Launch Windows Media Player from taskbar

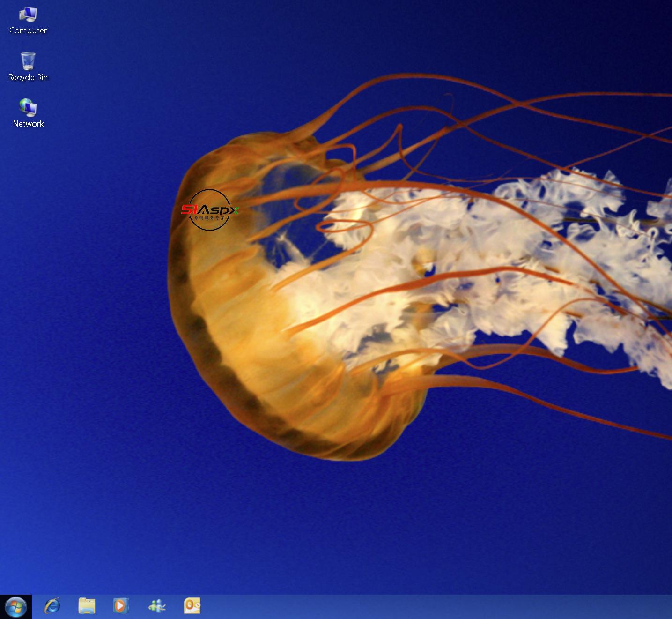pyautogui.click(x=121, y=606)
